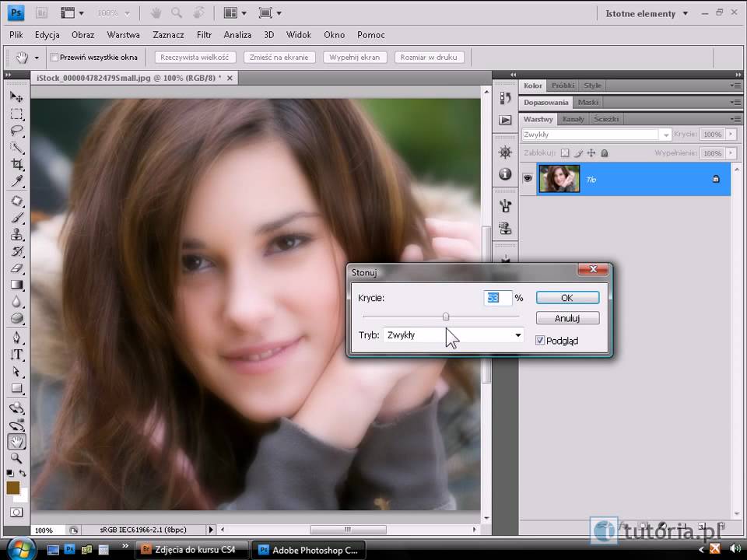The image size is (747, 560).
Task: Switch to the Maski tab
Action: (588, 103)
